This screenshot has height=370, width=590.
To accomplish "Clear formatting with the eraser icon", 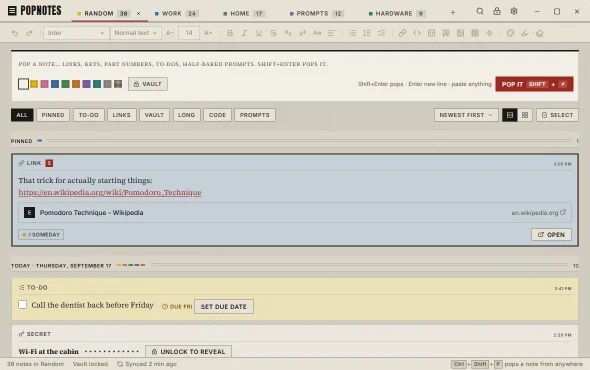I will tap(540, 33).
